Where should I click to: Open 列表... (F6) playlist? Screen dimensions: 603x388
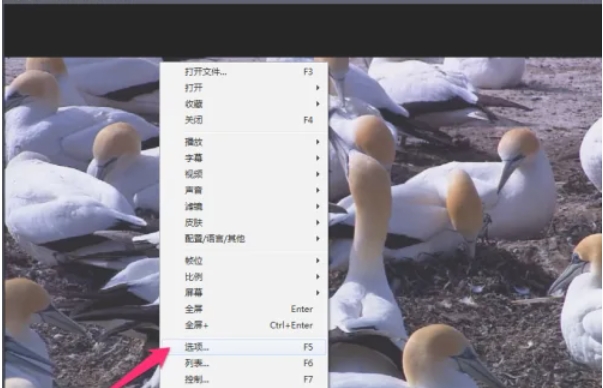pyautogui.click(x=244, y=363)
